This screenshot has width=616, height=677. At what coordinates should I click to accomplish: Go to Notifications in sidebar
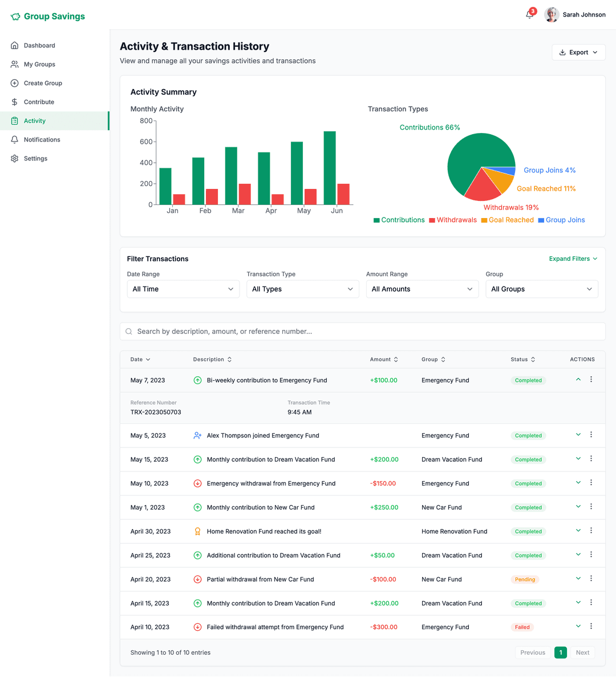(x=42, y=140)
